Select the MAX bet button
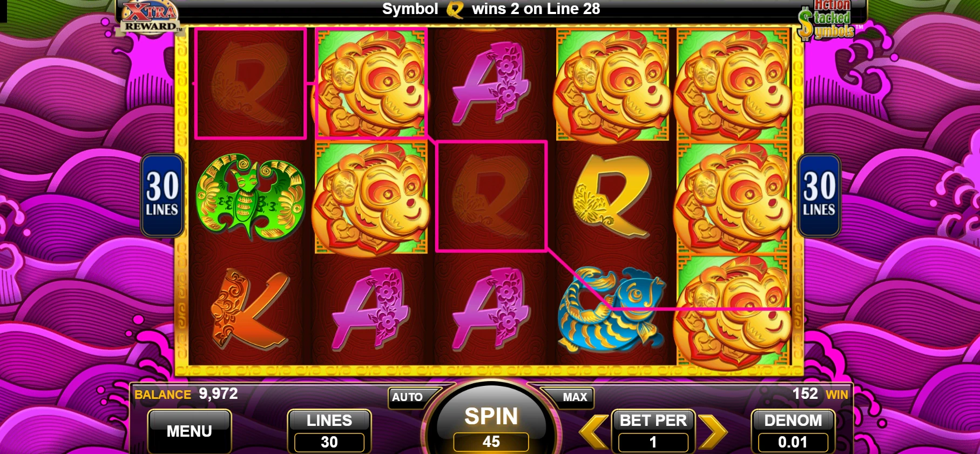This screenshot has width=980, height=454. [x=574, y=397]
